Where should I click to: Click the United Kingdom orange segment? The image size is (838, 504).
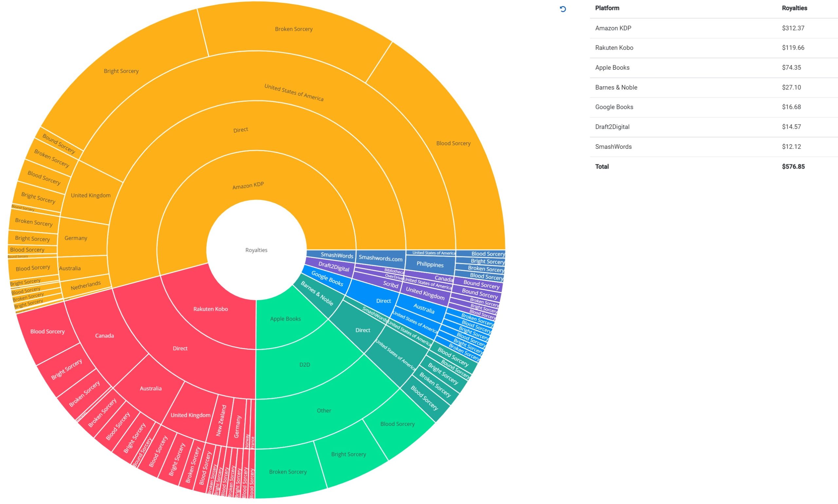tap(90, 196)
